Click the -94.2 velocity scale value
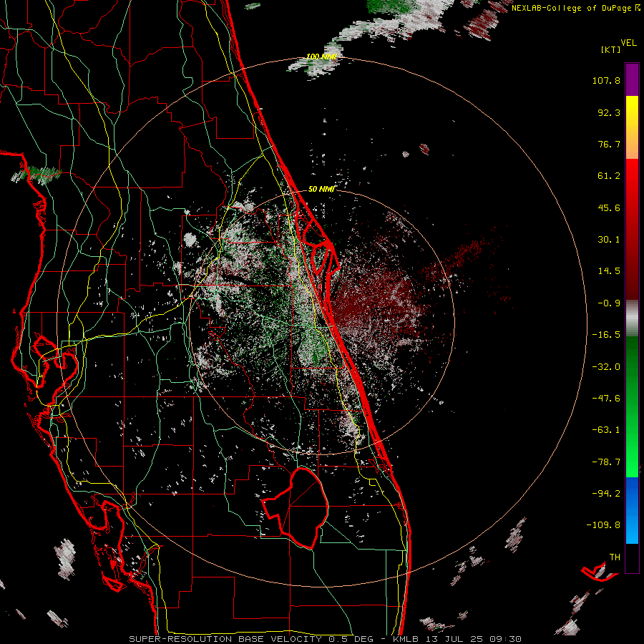The image size is (644, 644). (x=606, y=494)
